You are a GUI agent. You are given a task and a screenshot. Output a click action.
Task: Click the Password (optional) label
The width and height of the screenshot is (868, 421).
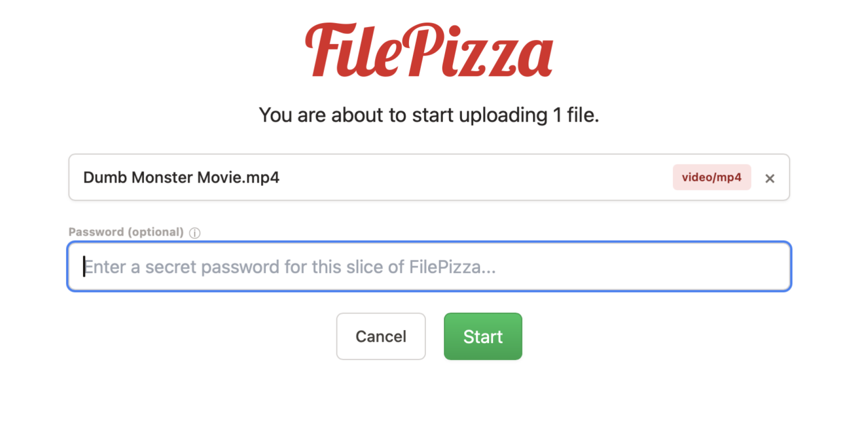click(x=126, y=232)
